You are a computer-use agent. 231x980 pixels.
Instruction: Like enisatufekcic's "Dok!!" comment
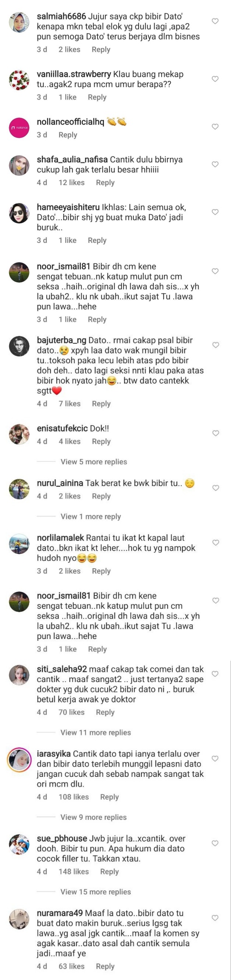click(x=215, y=433)
